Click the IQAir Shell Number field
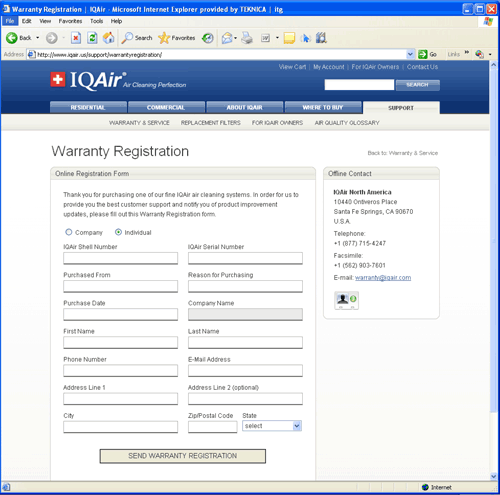Screen dimensions: 500x495 121,258
